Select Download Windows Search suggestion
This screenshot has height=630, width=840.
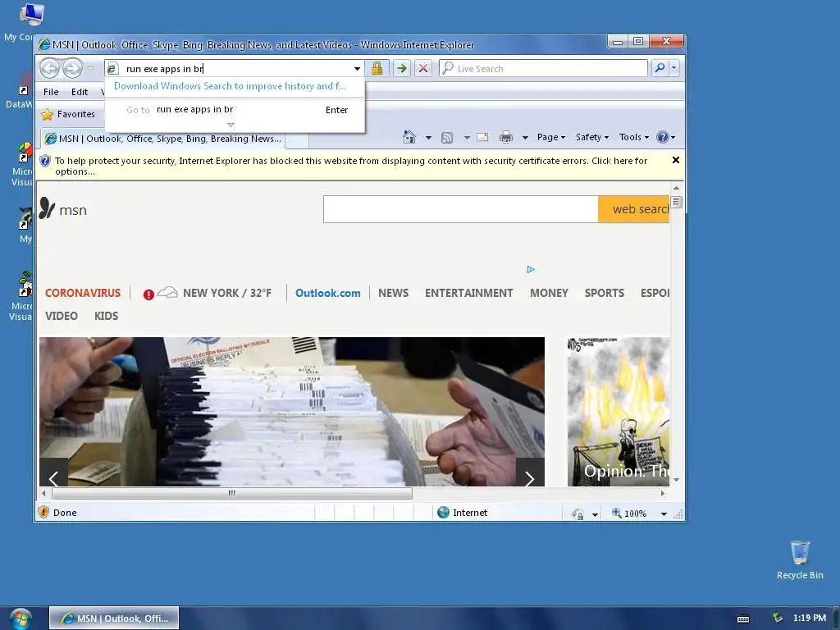[x=230, y=86]
